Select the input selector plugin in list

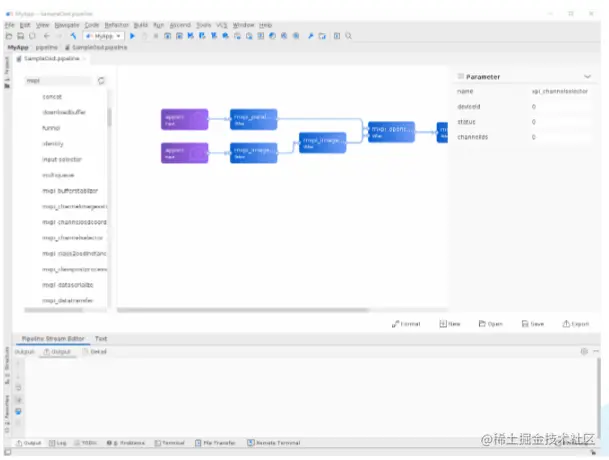click(62, 159)
